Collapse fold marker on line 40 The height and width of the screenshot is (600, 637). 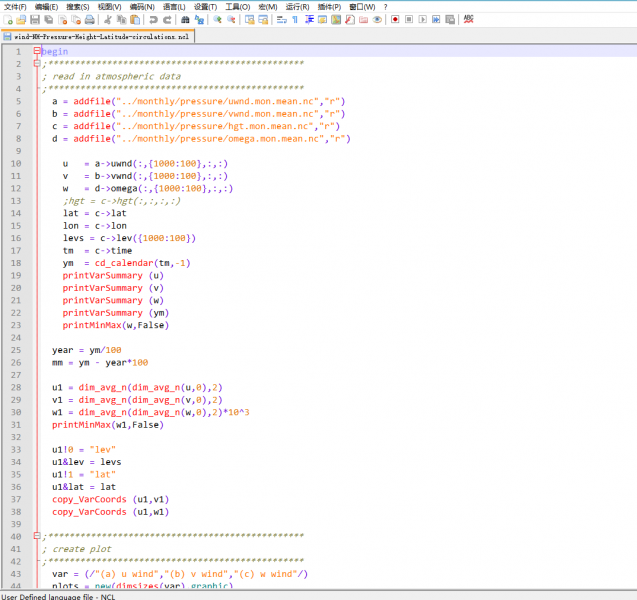coord(37,536)
